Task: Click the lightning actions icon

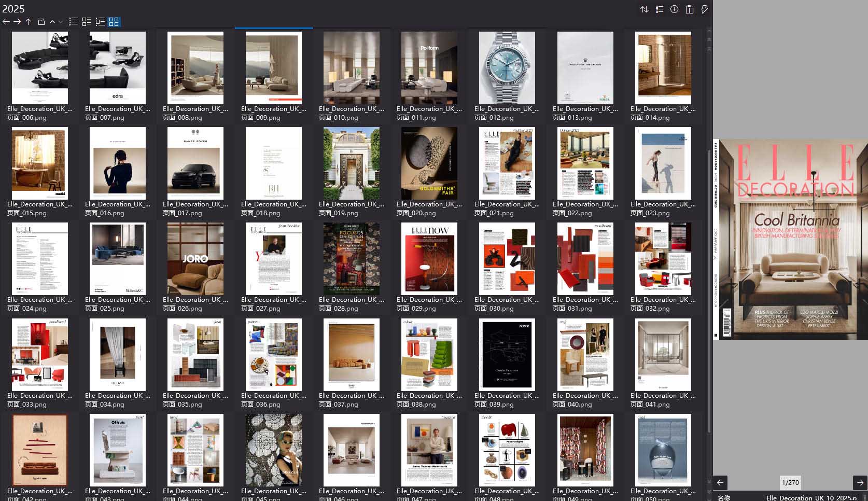Action: tap(704, 9)
